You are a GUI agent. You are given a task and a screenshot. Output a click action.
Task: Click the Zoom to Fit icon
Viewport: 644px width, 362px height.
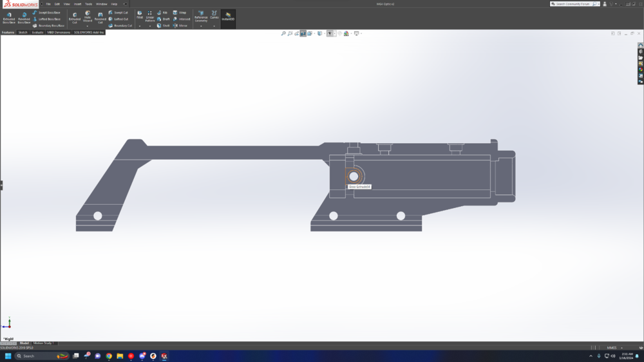(x=283, y=33)
